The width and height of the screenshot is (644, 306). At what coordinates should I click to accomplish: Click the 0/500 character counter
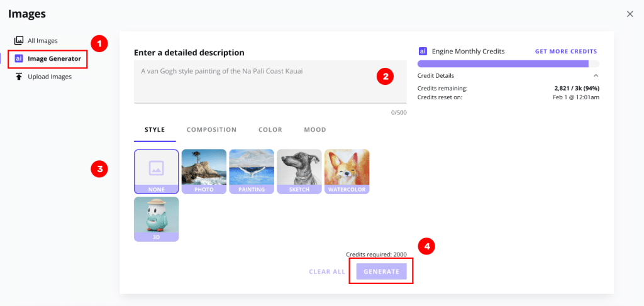pyautogui.click(x=398, y=112)
